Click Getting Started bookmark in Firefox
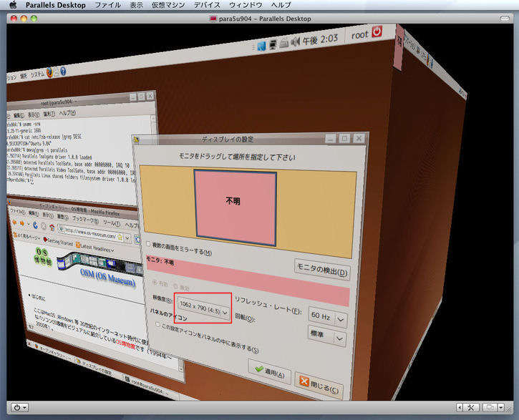519x420 pixels. 58,242
